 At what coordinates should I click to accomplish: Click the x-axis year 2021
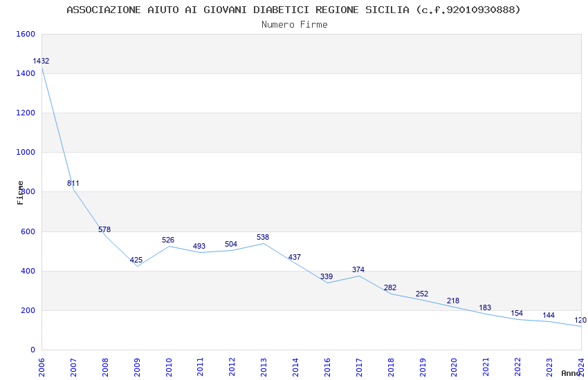pyautogui.click(x=486, y=368)
